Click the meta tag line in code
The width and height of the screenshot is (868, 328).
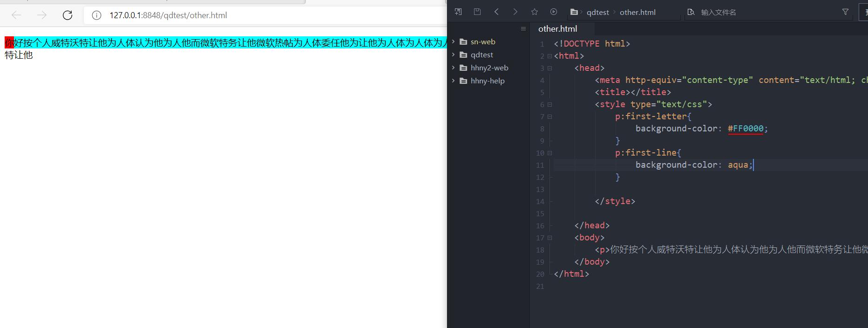point(731,80)
